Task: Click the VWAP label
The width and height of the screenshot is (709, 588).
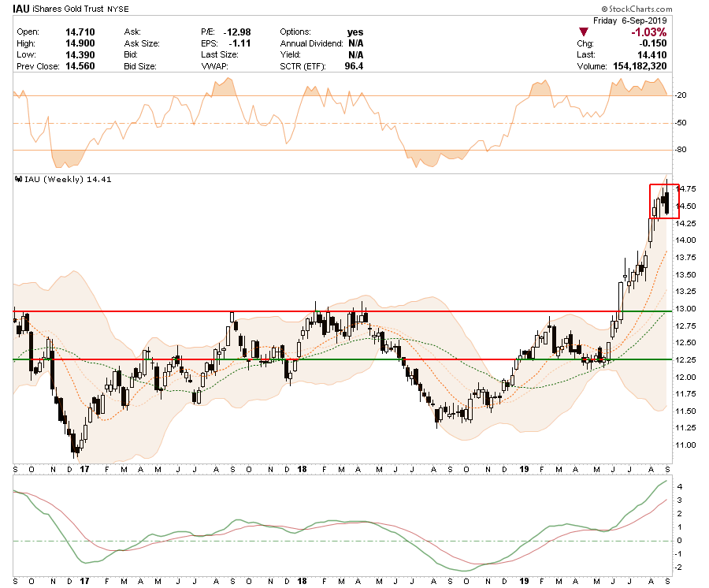Action: click(x=215, y=66)
